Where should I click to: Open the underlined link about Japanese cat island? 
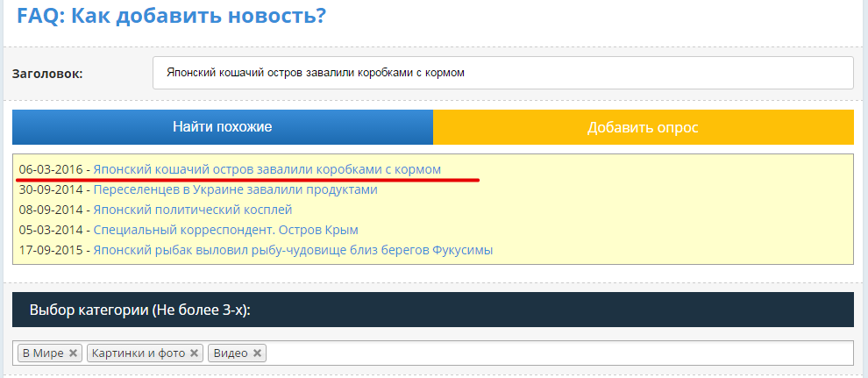(267, 168)
